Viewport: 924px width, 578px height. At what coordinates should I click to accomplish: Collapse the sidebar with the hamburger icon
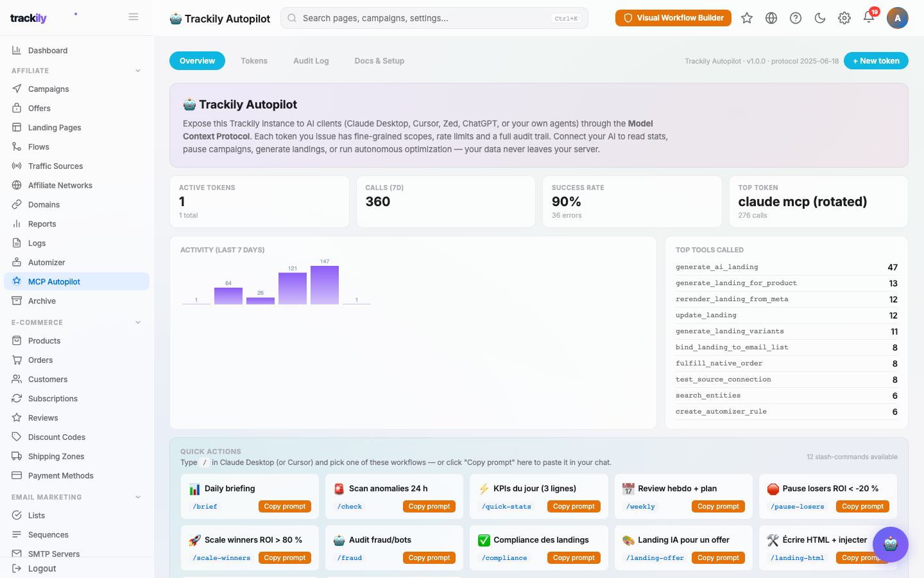133,17
